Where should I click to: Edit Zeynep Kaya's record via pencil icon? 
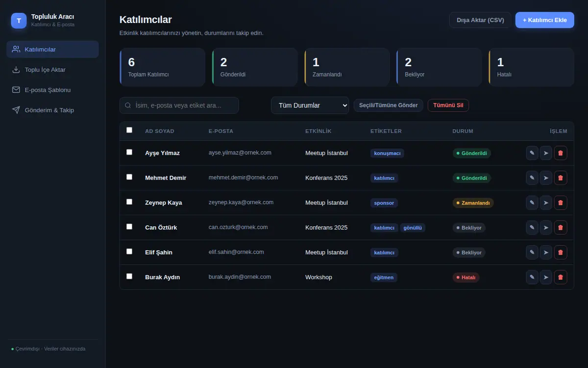(x=532, y=203)
